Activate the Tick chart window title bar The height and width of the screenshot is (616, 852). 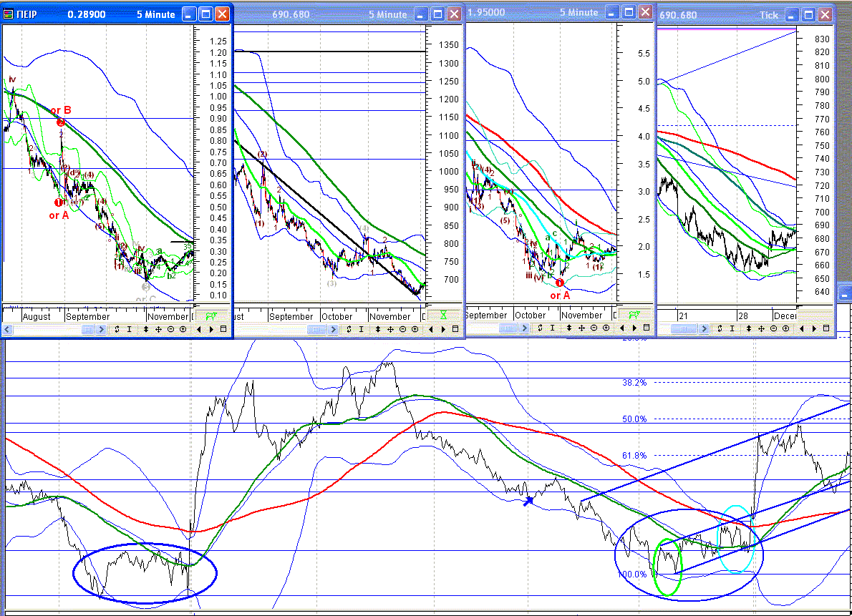pos(723,14)
